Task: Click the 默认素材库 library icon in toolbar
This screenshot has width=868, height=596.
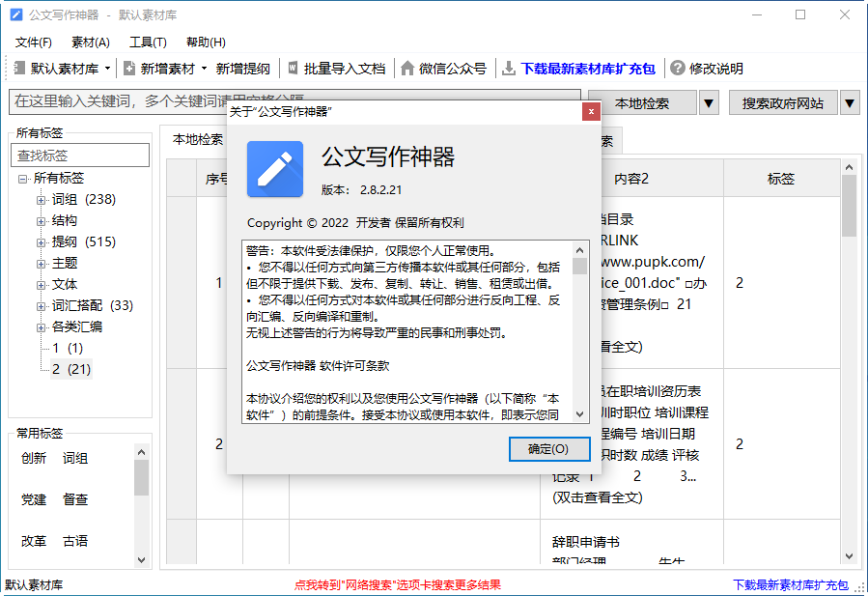Action: 19,69
